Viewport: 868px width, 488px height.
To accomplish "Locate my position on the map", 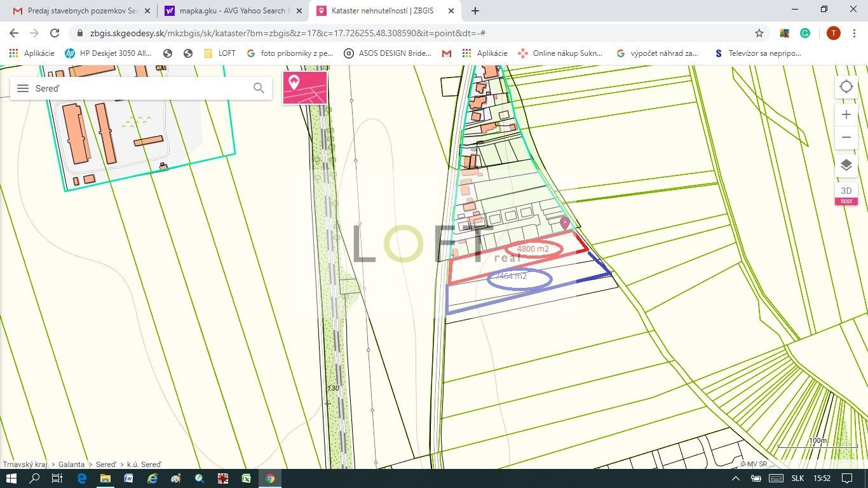I will point(846,87).
